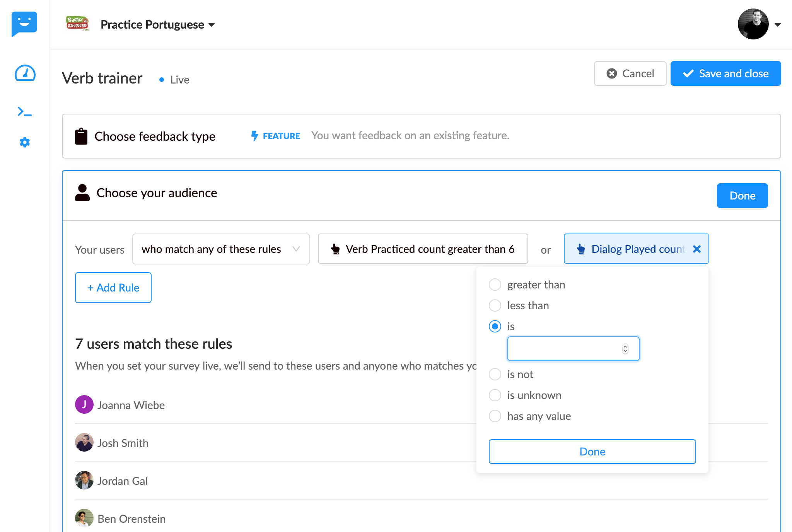This screenshot has width=792, height=532.
Task: Open the terminal prompt sidebar icon
Action: [25, 112]
